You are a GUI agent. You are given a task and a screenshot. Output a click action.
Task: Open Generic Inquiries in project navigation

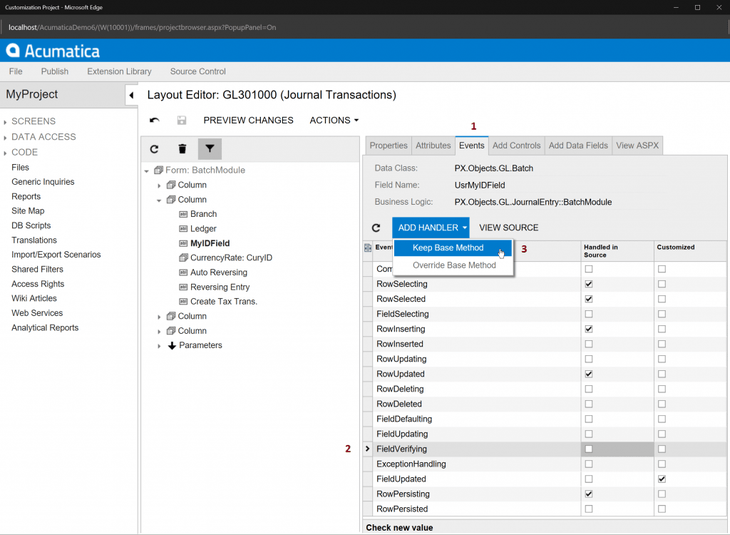(43, 182)
